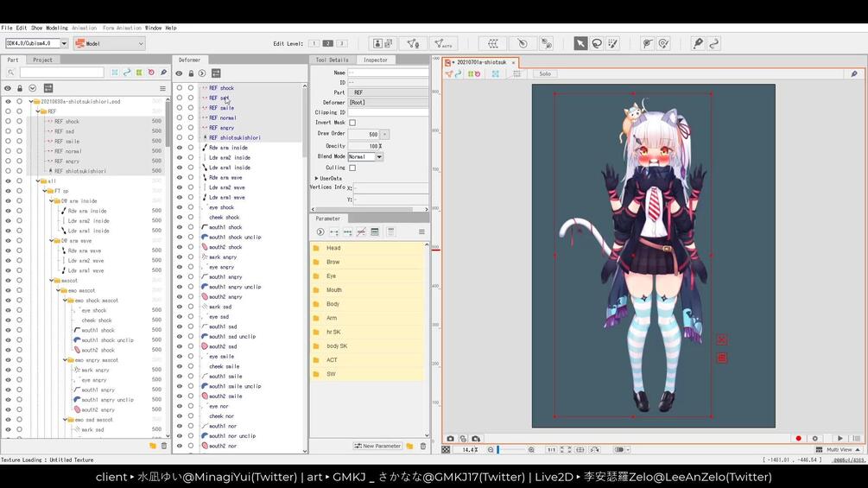Click the camera snapshot icon below canvas
This screenshot has height=488, width=868.
click(450, 439)
